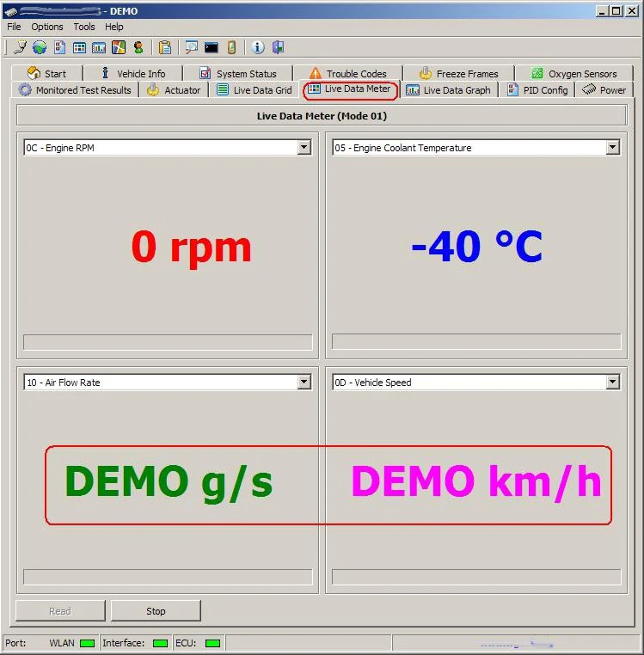Image resolution: width=644 pixels, height=655 pixels.
Task: Switch to the Start tab
Action: pos(46,74)
